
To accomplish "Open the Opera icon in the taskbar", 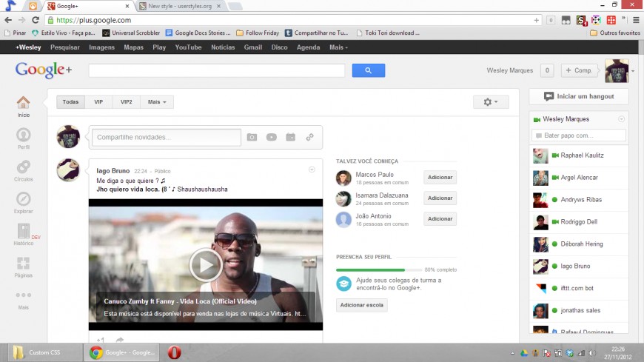I will tap(174, 352).
